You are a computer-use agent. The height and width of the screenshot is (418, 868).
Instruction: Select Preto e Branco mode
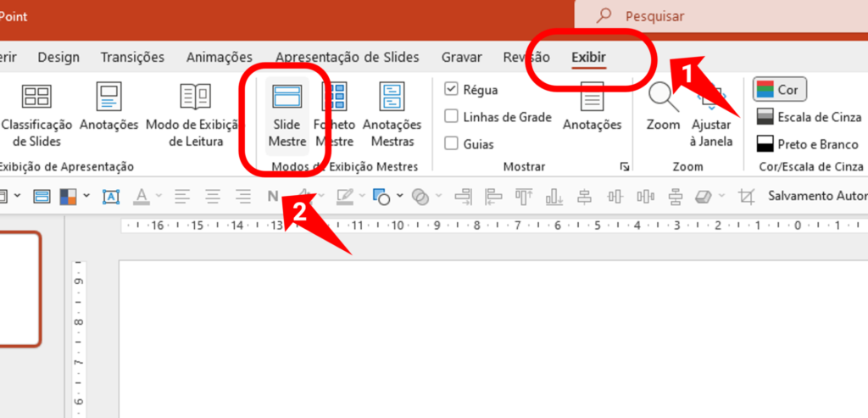808,144
